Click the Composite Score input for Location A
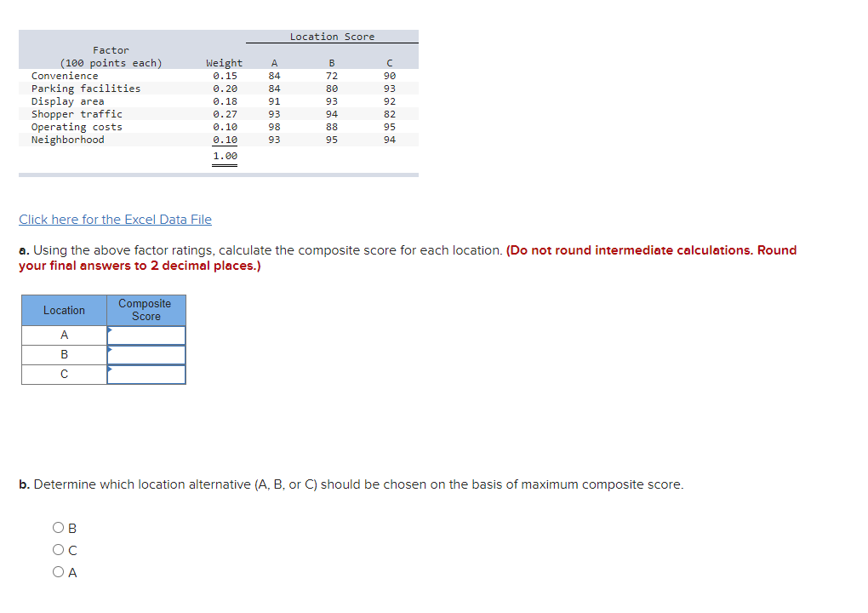The height and width of the screenshot is (613, 868). (x=146, y=335)
